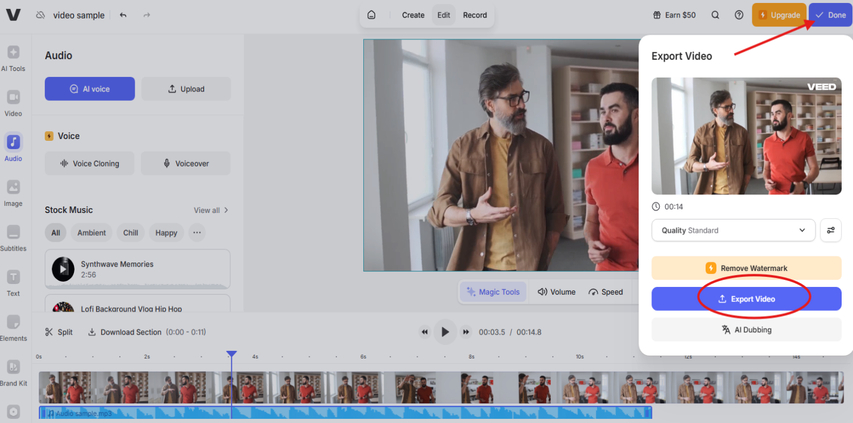Viewport: 853px width, 423px height.
Task: Open the Elements sidebar panel
Action: click(x=13, y=328)
